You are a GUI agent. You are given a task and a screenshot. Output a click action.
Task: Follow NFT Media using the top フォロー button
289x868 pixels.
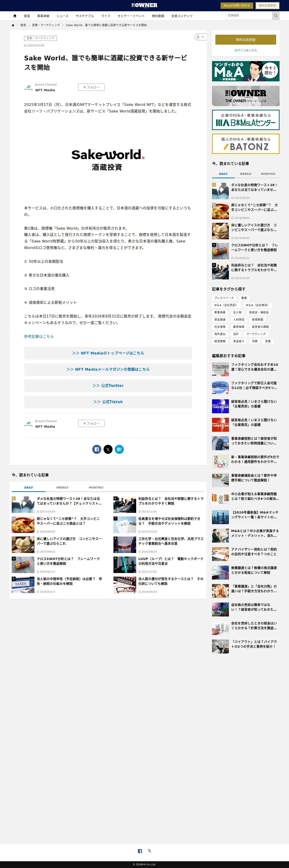point(91,87)
